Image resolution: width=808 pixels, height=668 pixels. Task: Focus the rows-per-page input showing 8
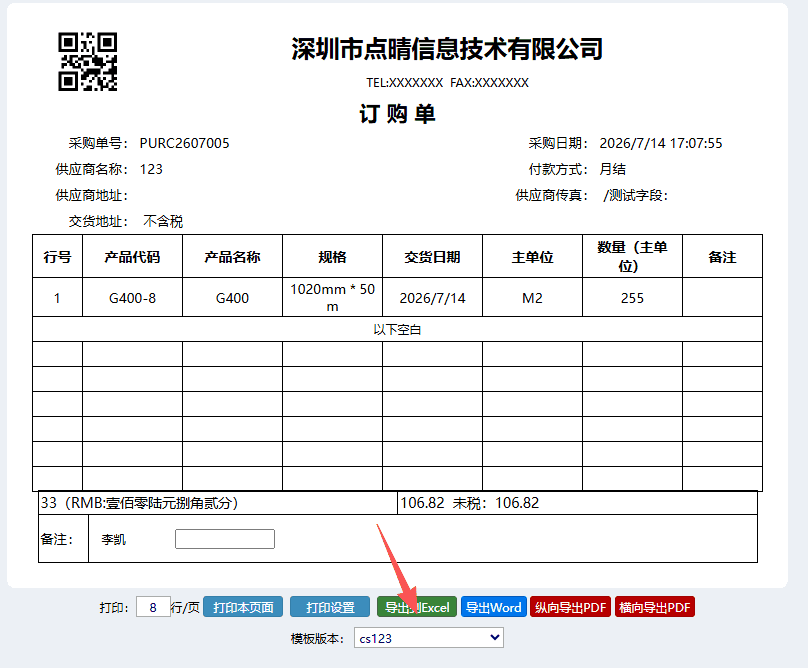click(x=153, y=607)
